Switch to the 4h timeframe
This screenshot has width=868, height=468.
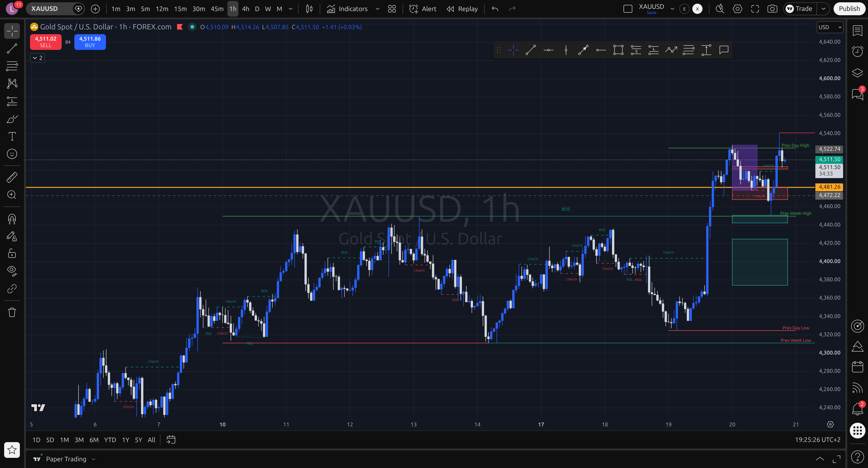246,9
